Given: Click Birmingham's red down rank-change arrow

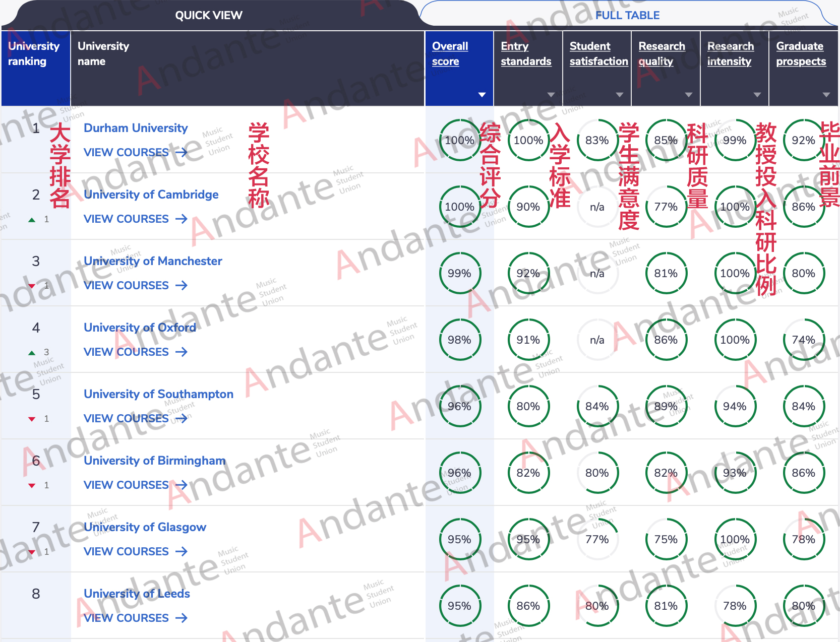Looking at the screenshot, I should [32, 485].
